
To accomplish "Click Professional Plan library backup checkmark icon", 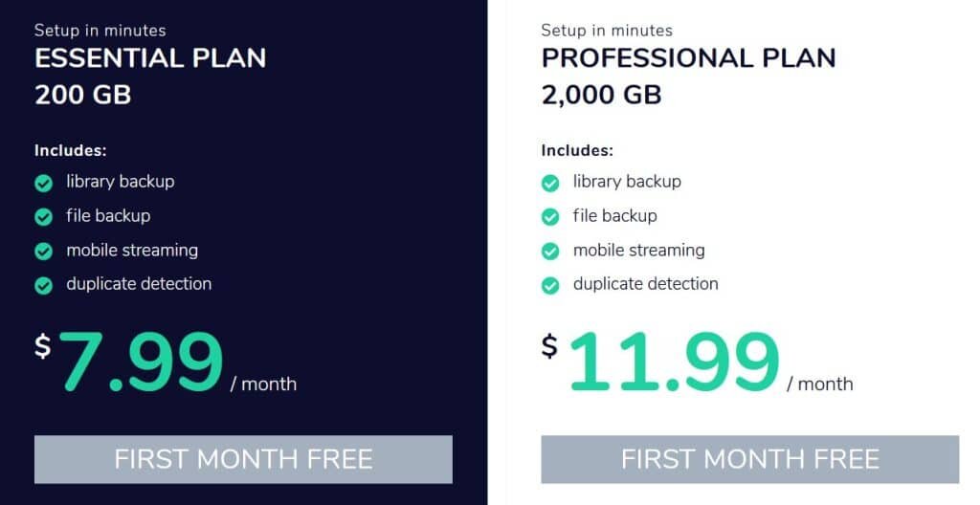I will (550, 183).
